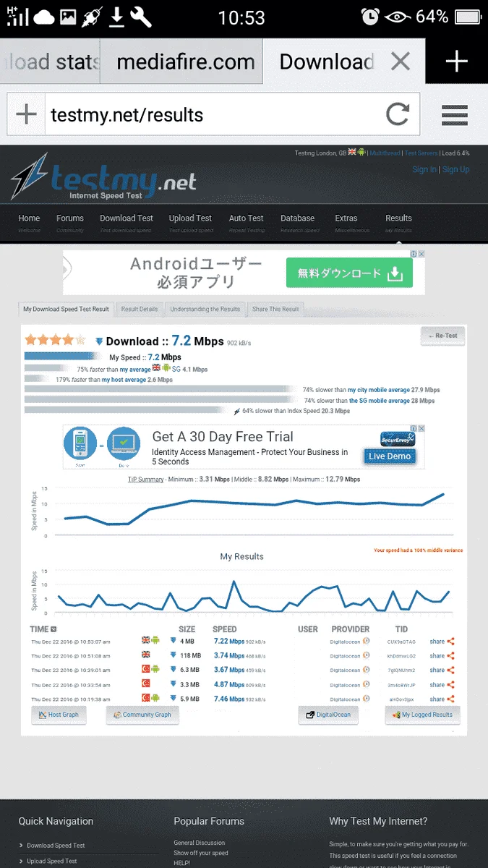Click the wrench icon in status bar
The width and height of the screenshot is (488, 868).
140,16
